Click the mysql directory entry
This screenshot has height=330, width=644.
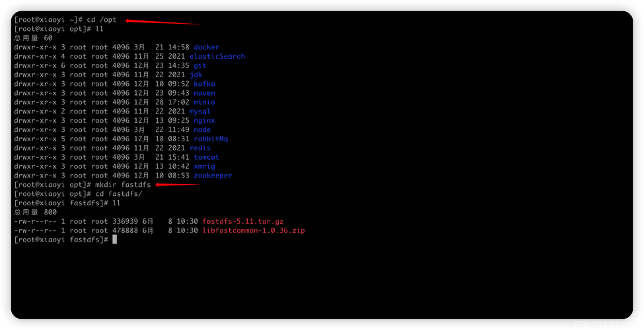(199, 112)
